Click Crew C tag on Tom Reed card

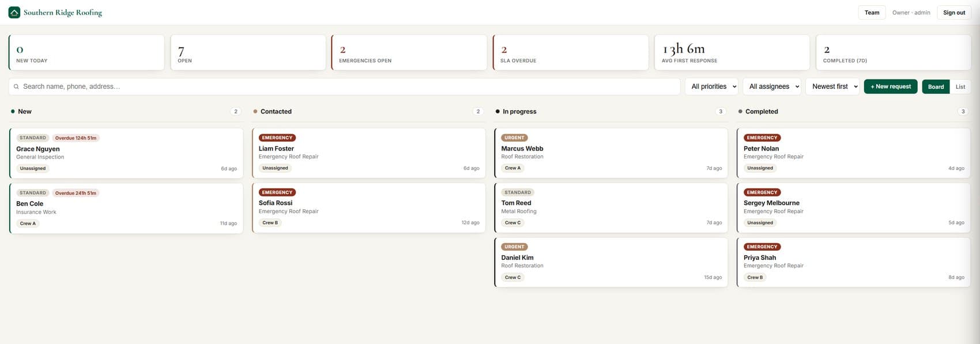coord(512,222)
